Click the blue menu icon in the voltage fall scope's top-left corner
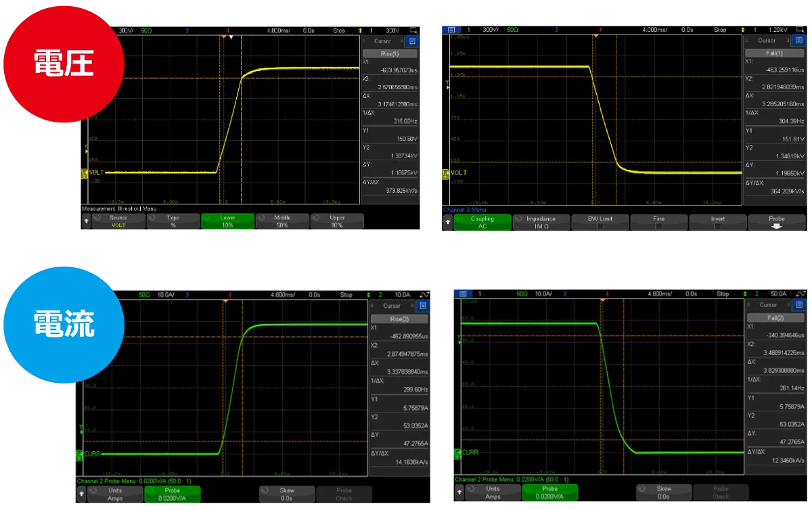 click(451, 30)
